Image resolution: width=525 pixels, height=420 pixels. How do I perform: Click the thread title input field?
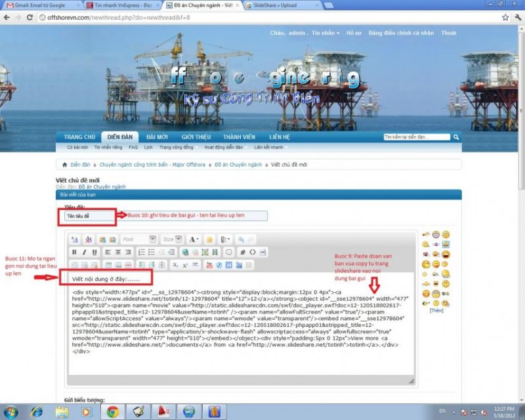tap(166, 216)
